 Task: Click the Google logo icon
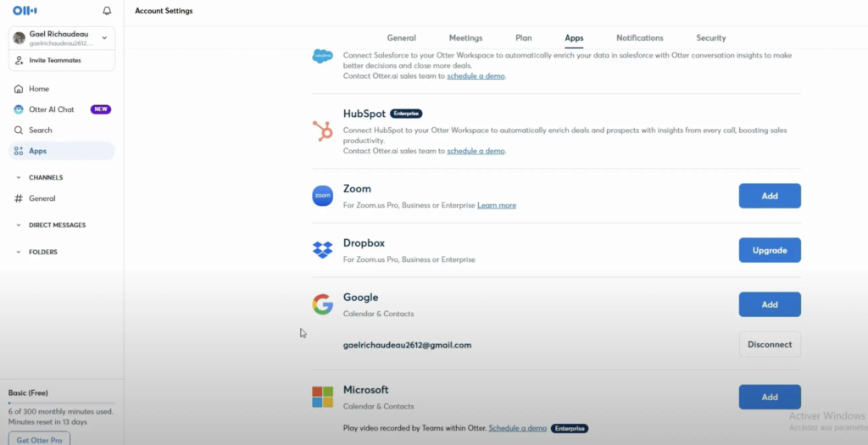[323, 304]
